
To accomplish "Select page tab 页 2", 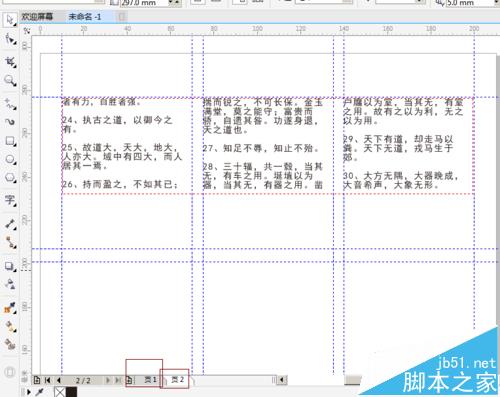I will 177,379.
